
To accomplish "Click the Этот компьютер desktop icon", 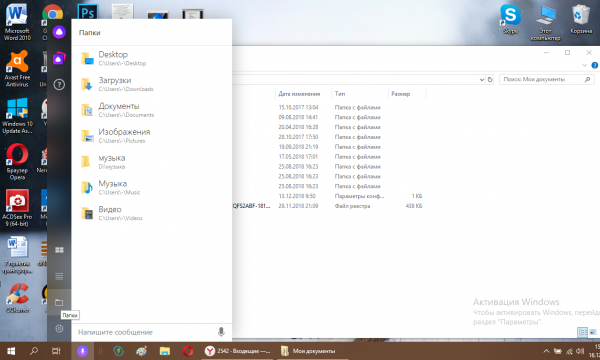I will point(546,23).
